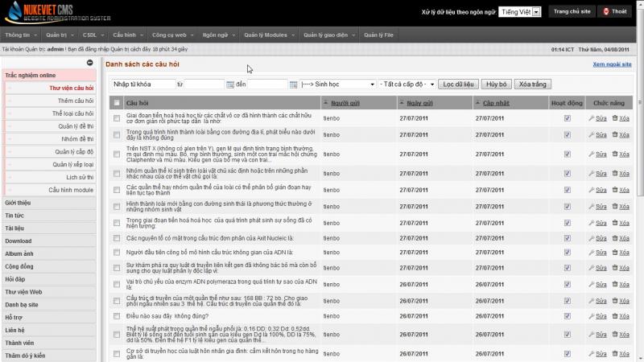Open the Quản lý File menu item
The image size is (644, 362).
(x=378, y=35)
